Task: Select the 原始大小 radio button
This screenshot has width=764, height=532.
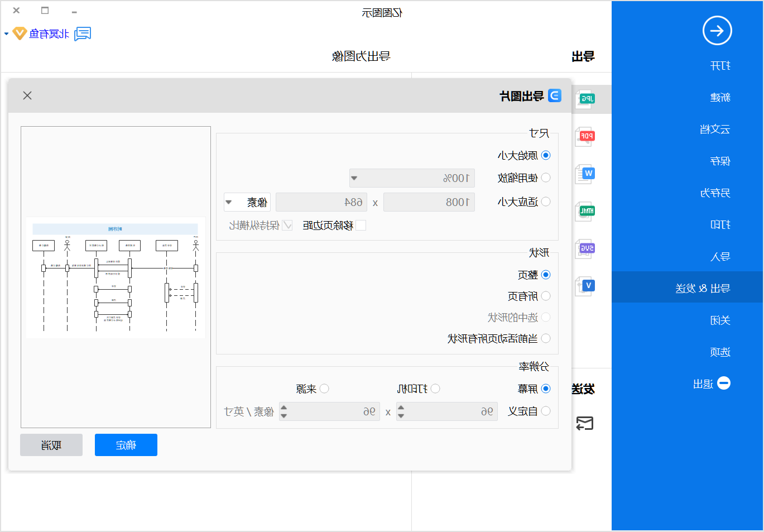Action: pos(546,155)
